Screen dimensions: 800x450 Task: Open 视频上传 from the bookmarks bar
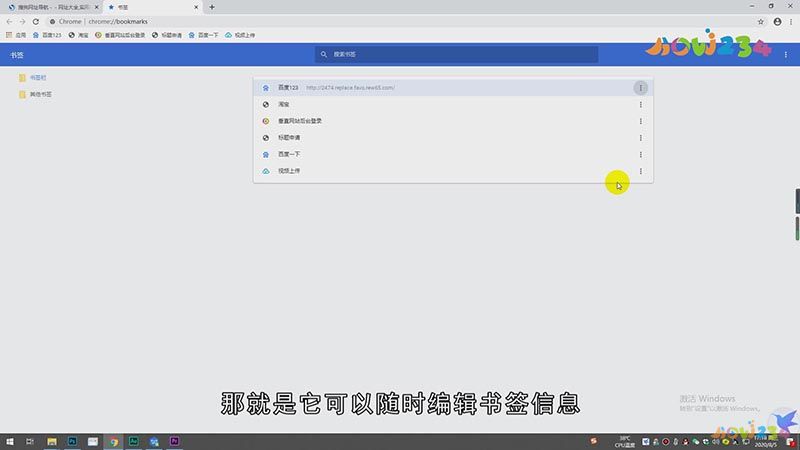pyautogui.click(x=240, y=35)
